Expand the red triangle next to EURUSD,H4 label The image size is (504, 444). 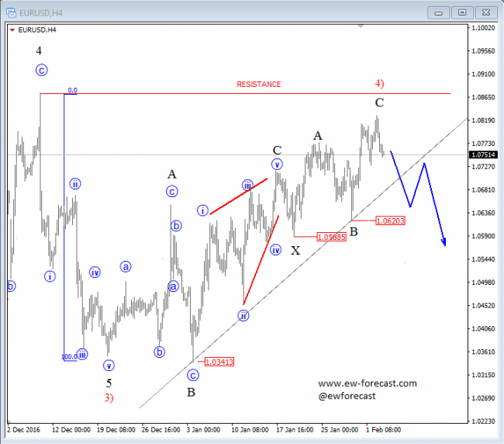12,30
